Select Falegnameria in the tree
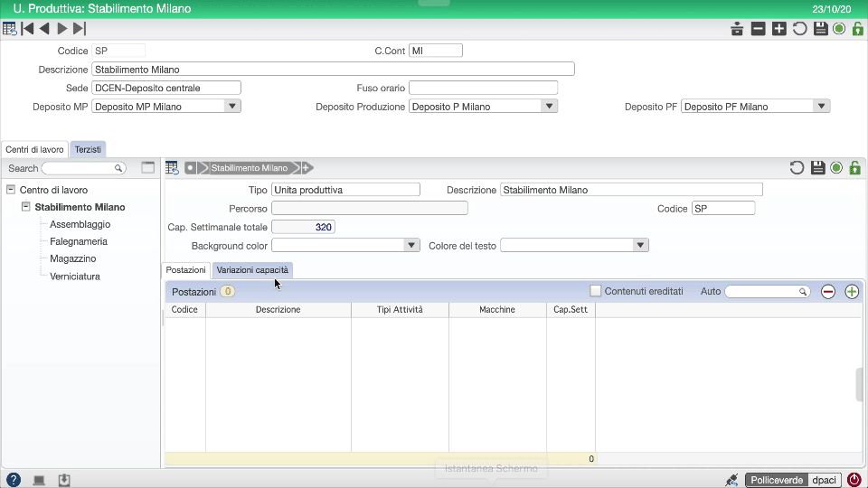Viewport: 868px width, 488px height. point(79,241)
